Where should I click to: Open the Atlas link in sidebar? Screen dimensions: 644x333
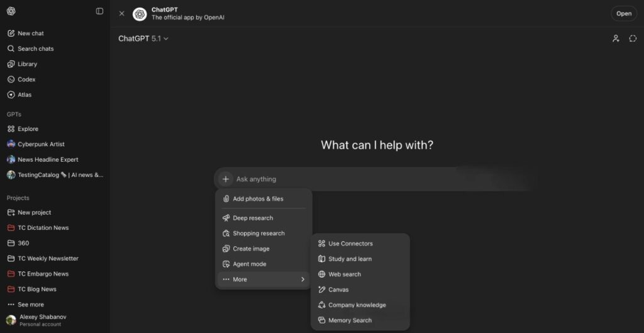click(55, 94)
